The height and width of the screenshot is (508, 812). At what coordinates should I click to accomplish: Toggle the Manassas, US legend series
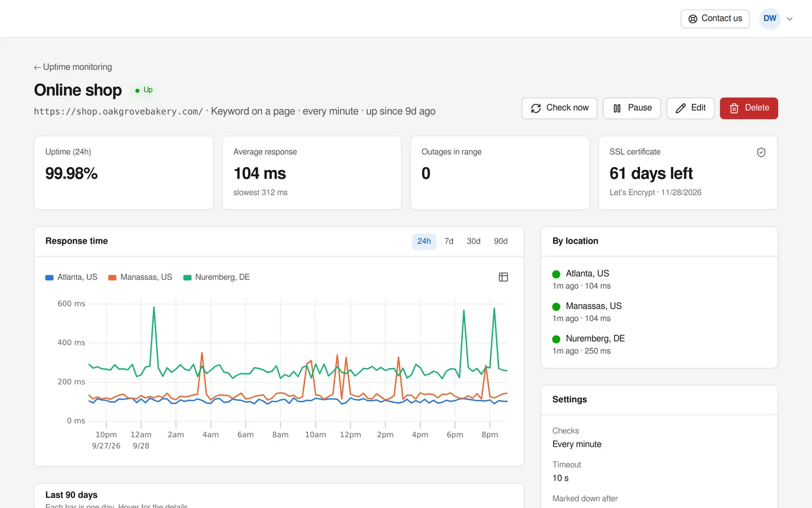pos(140,277)
